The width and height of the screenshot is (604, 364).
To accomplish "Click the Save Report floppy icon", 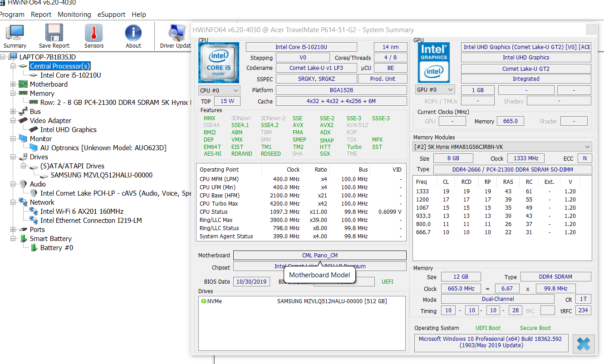I will tap(54, 36).
